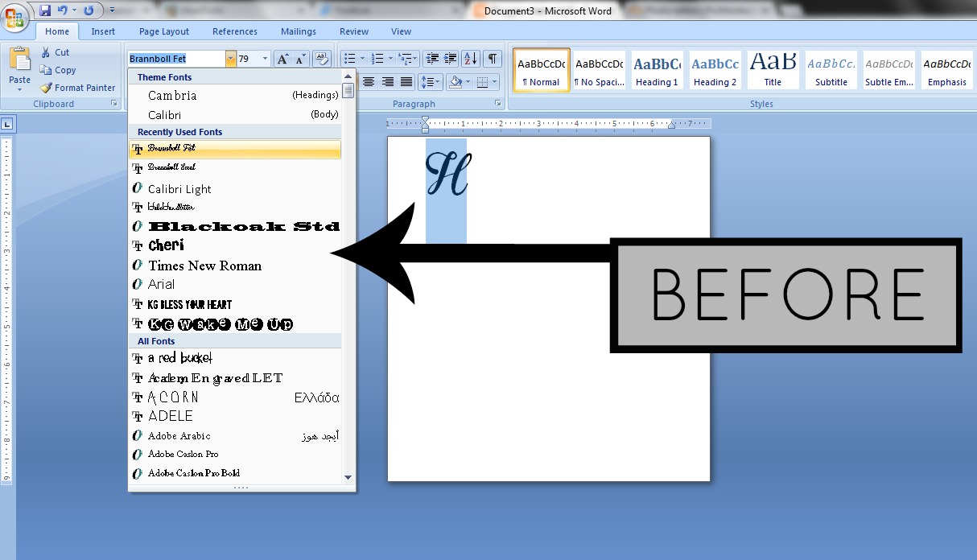Select the Cheri font

click(x=235, y=245)
